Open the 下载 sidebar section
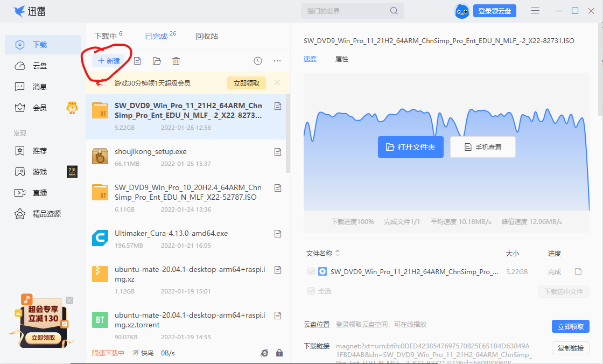Screen dimensions: 603x364 click(43, 45)
